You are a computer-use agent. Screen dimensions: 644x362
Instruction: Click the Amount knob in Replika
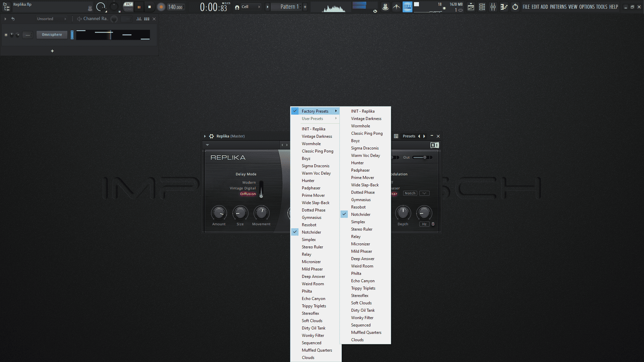[219, 213]
